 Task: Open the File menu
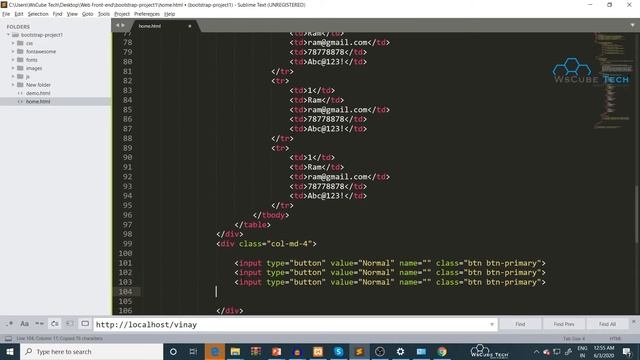[6, 14]
